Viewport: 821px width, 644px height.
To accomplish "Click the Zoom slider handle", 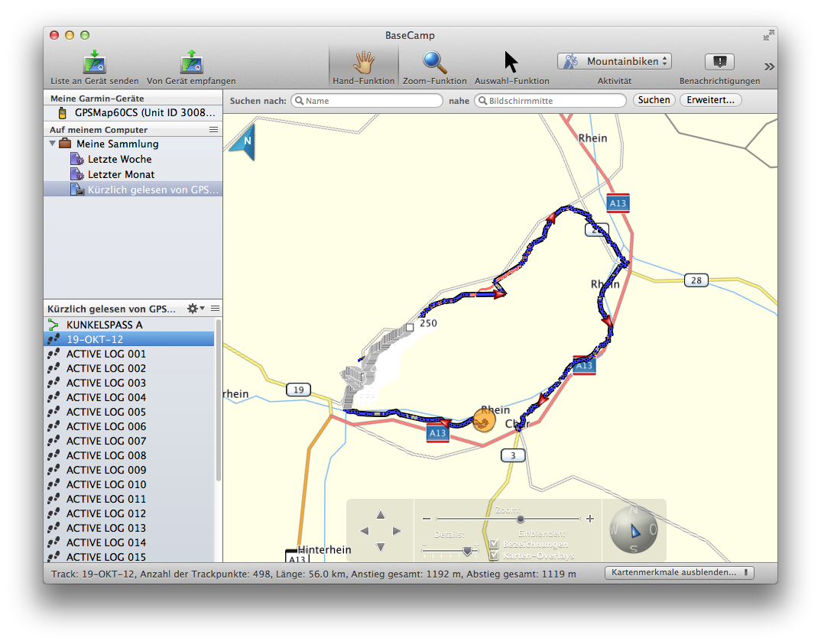I will click(x=520, y=519).
